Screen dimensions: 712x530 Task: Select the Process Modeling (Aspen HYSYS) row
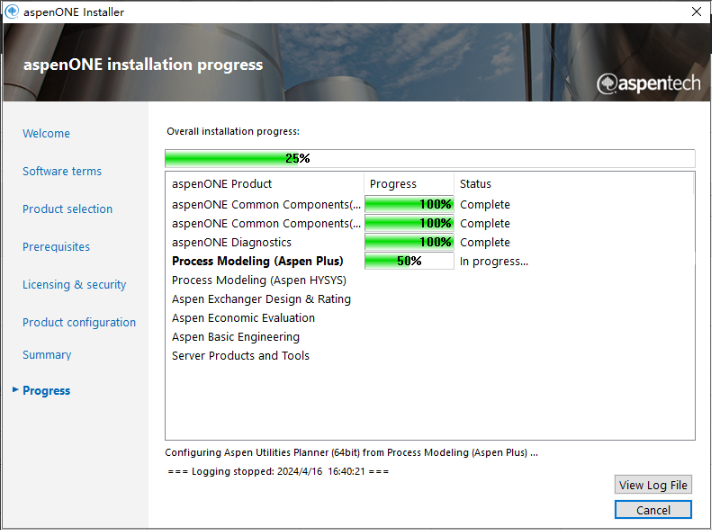click(430, 280)
